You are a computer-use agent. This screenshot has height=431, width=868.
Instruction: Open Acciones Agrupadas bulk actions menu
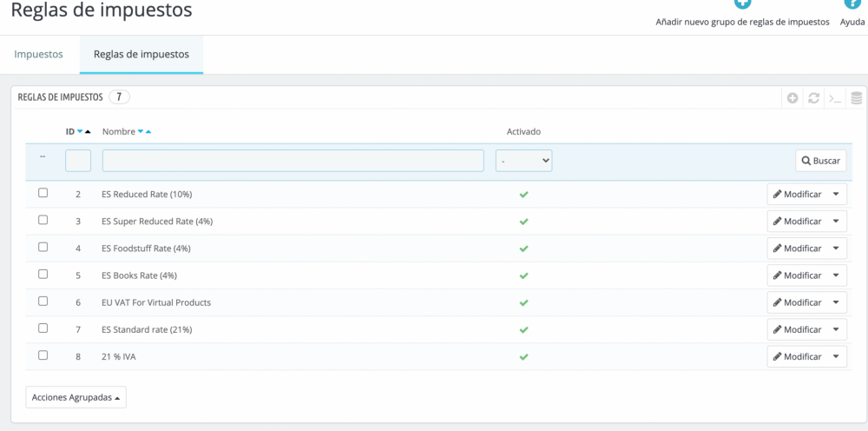(76, 397)
